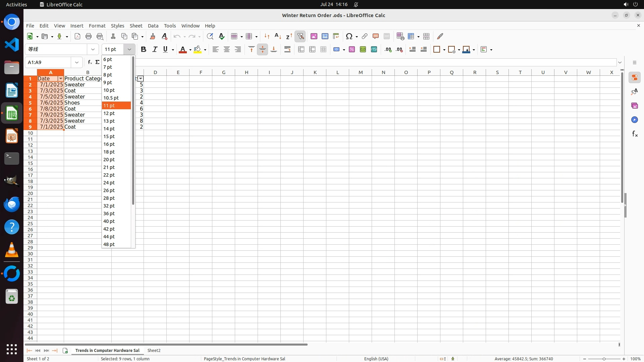
Task: Open the Date column filter dropdown
Action: point(60,78)
